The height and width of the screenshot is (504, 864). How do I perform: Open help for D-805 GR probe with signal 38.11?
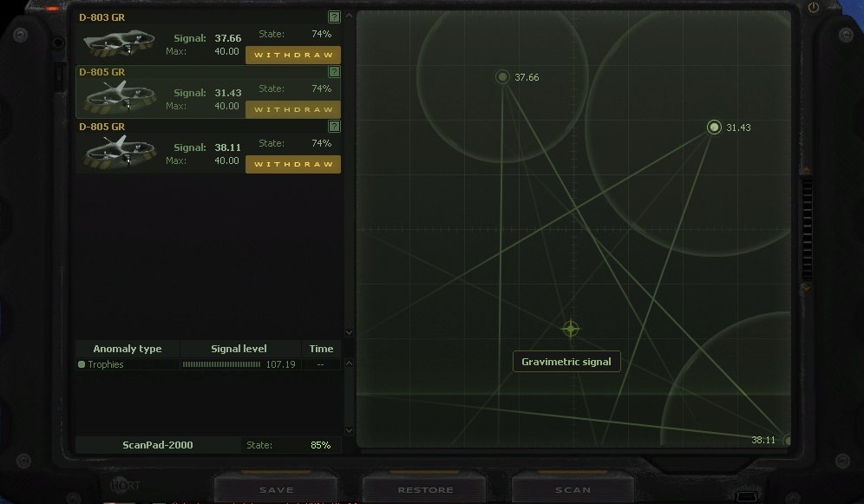(334, 126)
